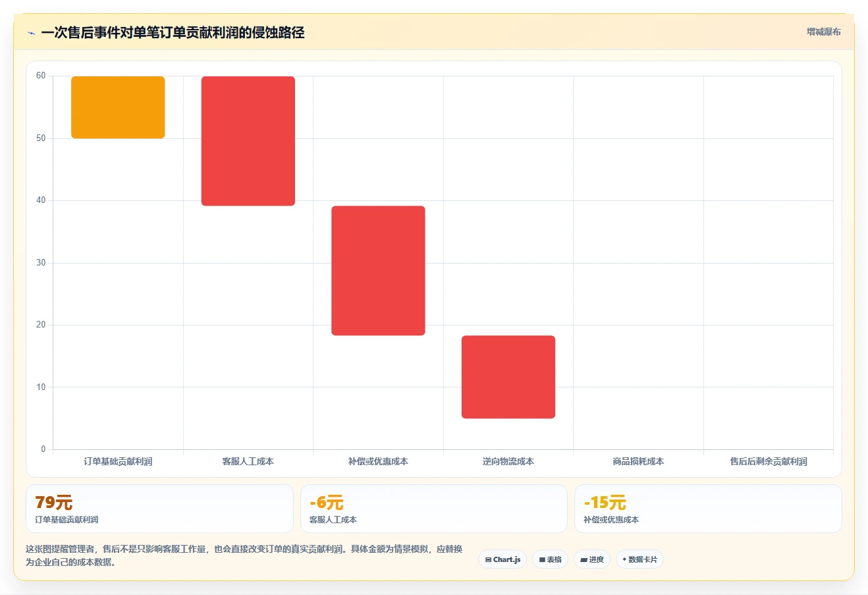The height and width of the screenshot is (595, 868).
Task: Click the lightning icon beside the chart title
Action: [x=31, y=33]
